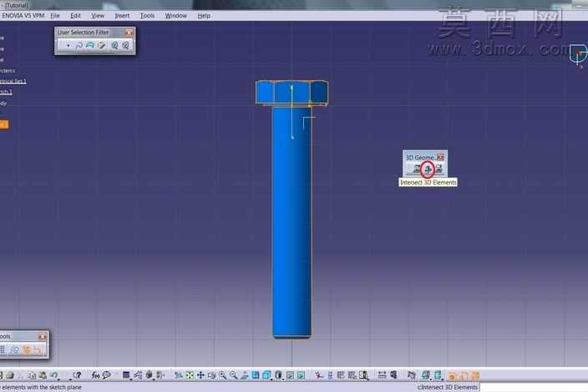This screenshot has height=392, width=588.
Task: Select the Pan tool icon
Action: coord(200,375)
